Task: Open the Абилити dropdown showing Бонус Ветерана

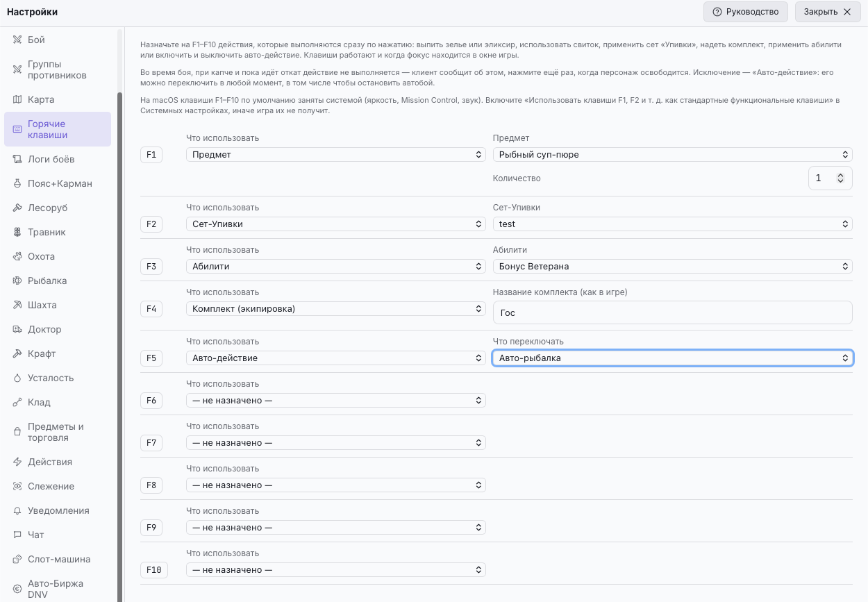Action: [x=672, y=266]
